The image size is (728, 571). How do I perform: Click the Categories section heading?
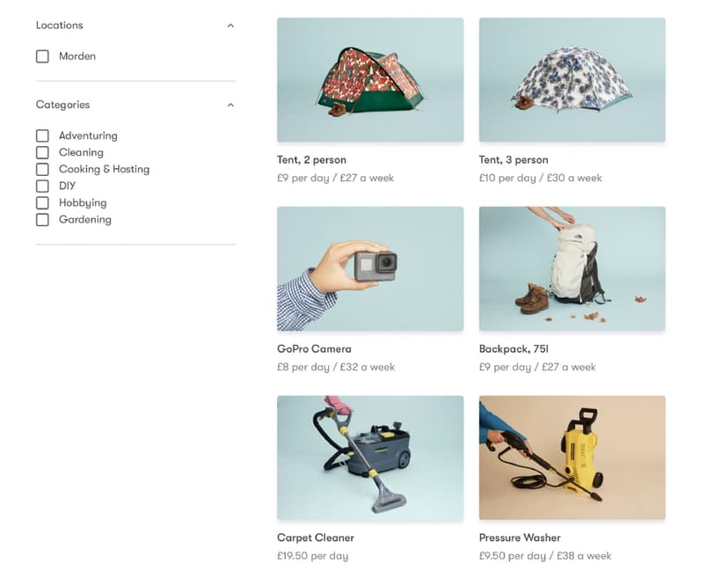(x=62, y=105)
